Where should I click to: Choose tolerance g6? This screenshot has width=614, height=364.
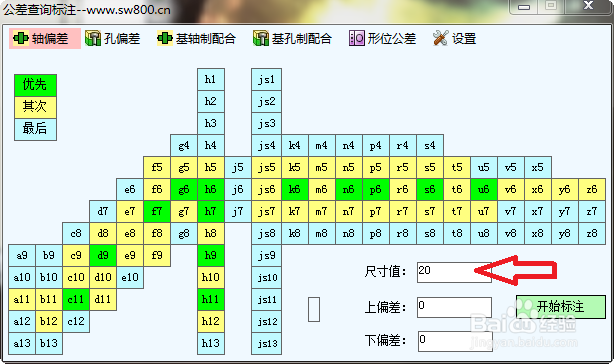(x=184, y=189)
